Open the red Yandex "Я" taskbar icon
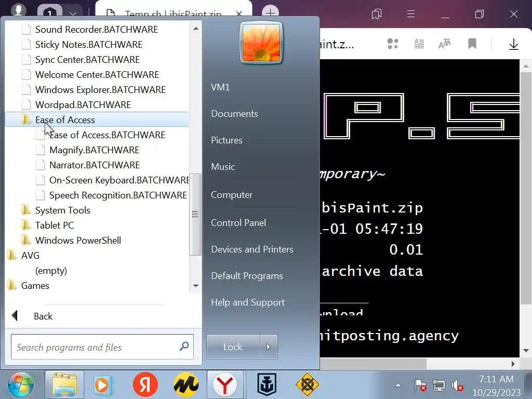 point(145,385)
